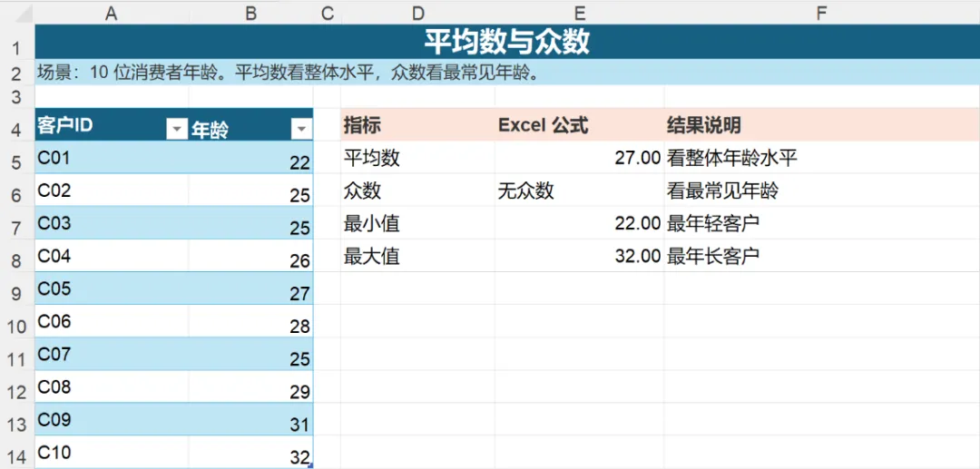Select the 看整体年龄水平 cell
980x469 pixels.
822,157
